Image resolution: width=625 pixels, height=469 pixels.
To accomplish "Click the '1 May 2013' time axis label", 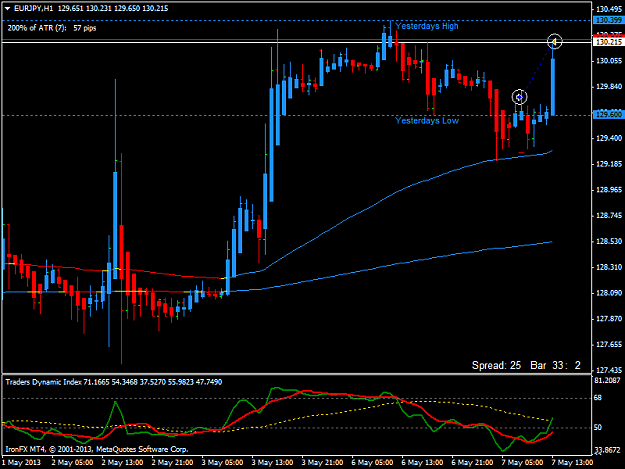I will pyautogui.click(x=22, y=462).
